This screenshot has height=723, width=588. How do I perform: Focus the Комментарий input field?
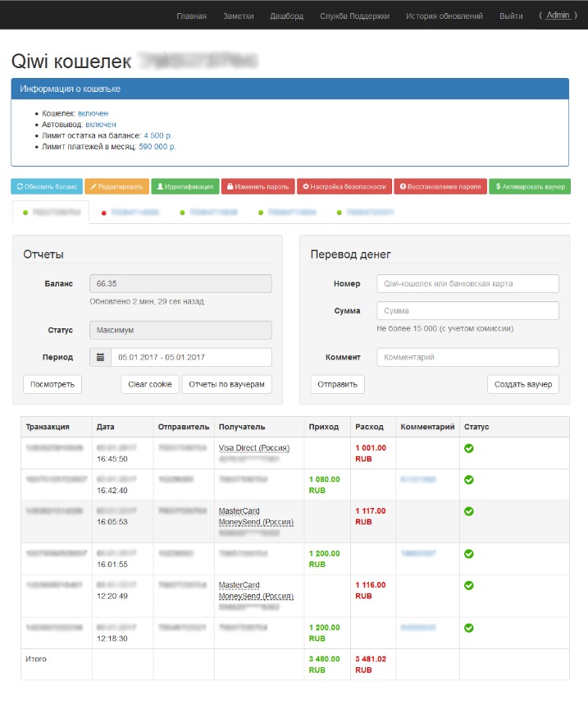(467, 357)
